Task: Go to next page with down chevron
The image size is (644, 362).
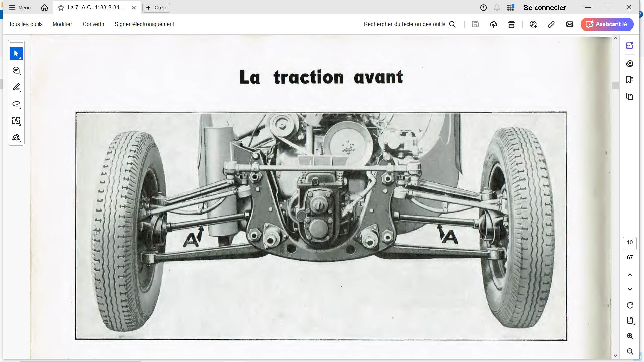Action: pos(630,289)
